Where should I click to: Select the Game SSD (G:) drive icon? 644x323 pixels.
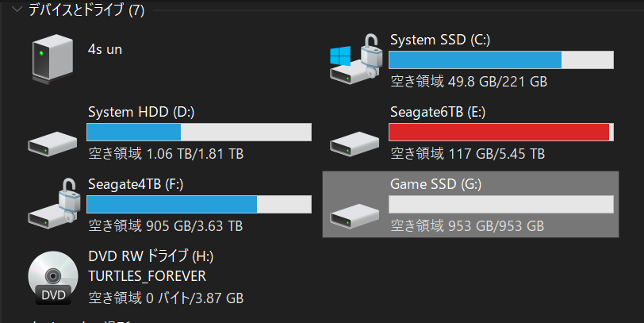click(355, 216)
